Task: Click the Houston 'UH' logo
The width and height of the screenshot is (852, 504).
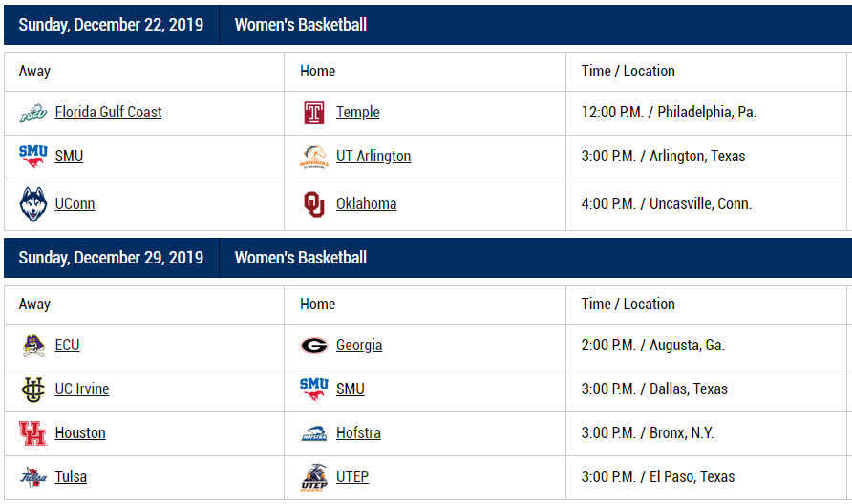Action: click(33, 433)
